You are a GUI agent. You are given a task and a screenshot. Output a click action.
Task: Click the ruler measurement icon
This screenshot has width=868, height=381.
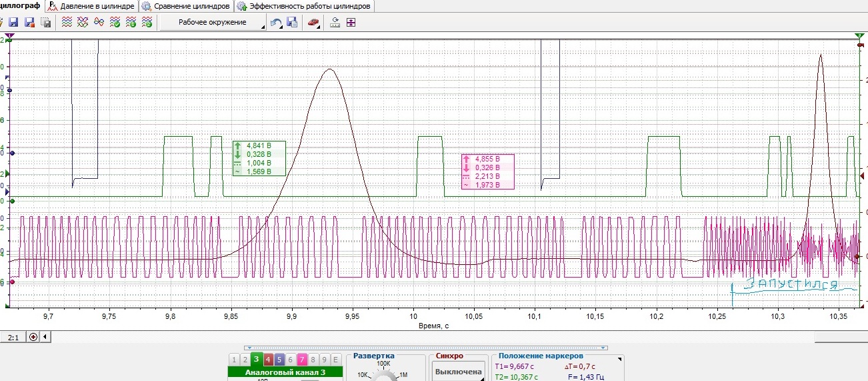click(335, 23)
